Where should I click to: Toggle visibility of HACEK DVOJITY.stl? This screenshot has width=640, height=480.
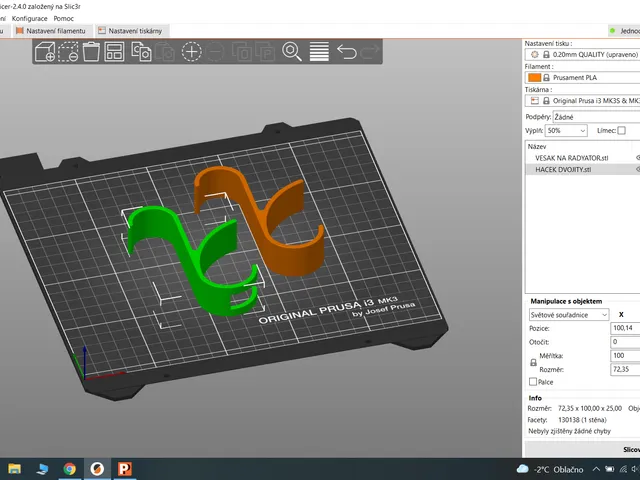click(x=638, y=169)
